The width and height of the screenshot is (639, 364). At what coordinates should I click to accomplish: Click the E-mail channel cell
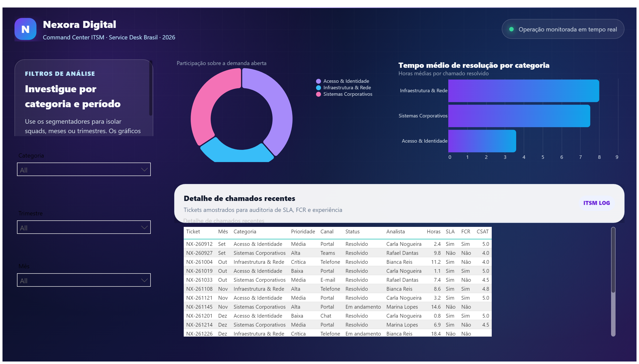328,280
